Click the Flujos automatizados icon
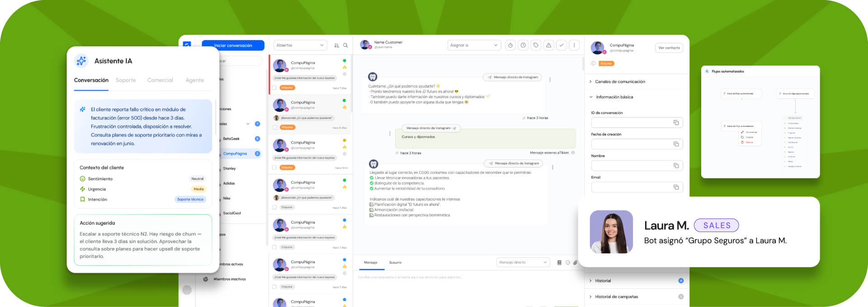 [707, 71]
